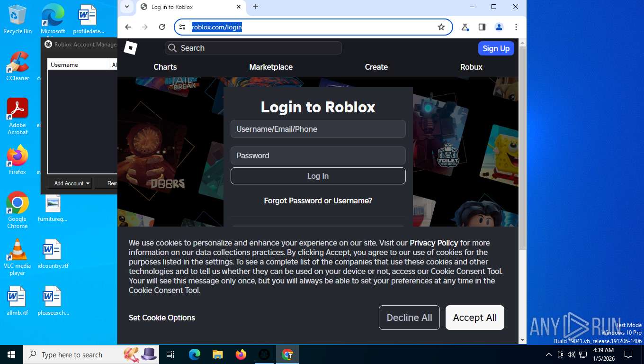
Task: Open the clock showing 4:39 AM
Action: pos(603,355)
